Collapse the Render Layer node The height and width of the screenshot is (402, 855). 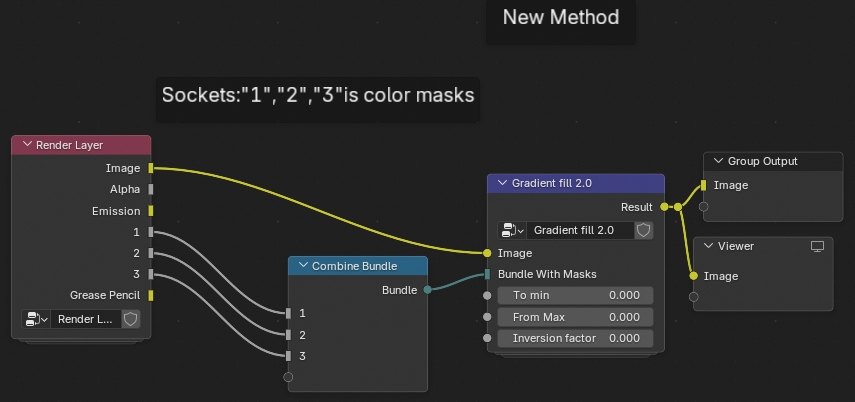tap(27, 145)
